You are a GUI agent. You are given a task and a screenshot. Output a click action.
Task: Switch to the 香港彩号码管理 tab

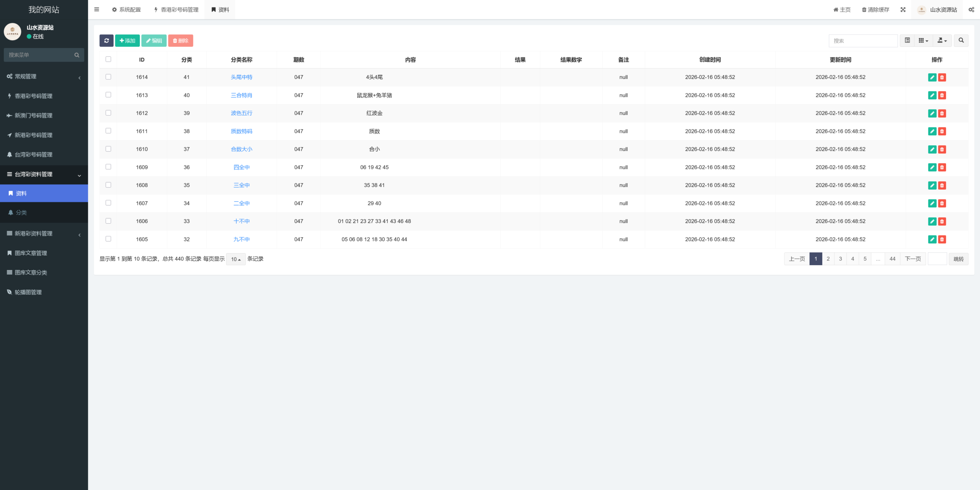coord(176,9)
